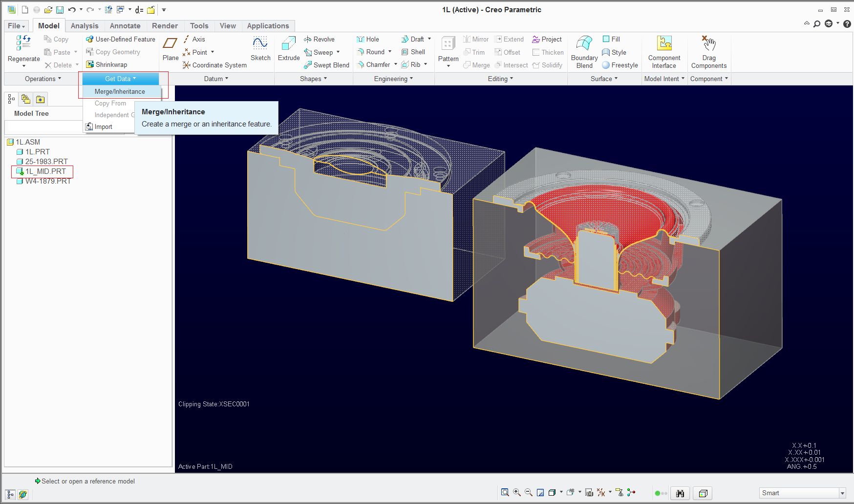The width and height of the screenshot is (854, 504).
Task: Open the Sweep options arrow
Action: point(338,52)
